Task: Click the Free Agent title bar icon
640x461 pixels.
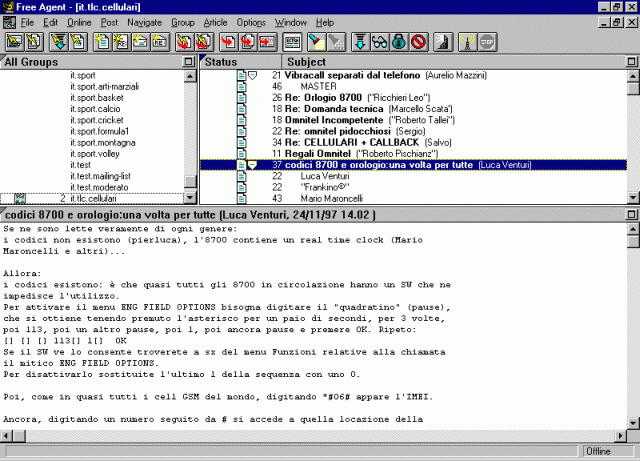Action: tap(8, 7)
